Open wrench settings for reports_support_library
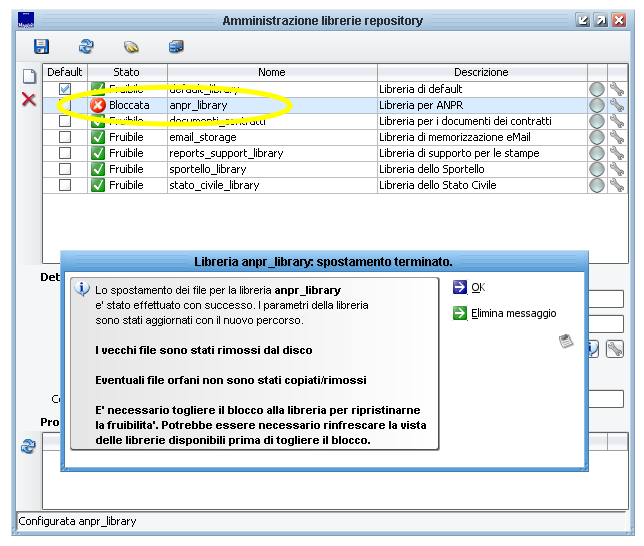The height and width of the screenshot is (546, 644). (617, 153)
